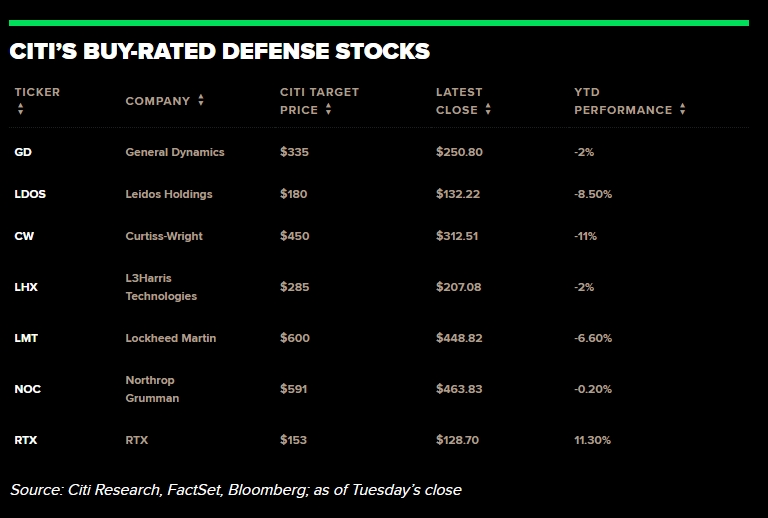The height and width of the screenshot is (518, 768).
Task: Select the LMT ticker cell
Action: 26,338
